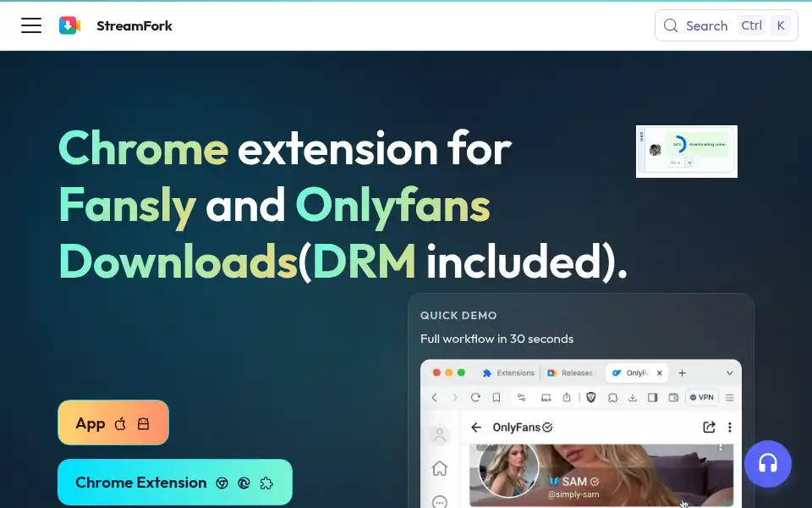Select the 'QUICK DEMO' label text
The height and width of the screenshot is (508, 812).
[x=458, y=315]
